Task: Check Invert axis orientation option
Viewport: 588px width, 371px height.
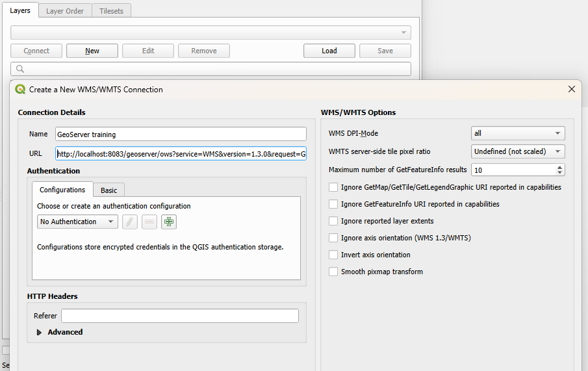Action: [x=333, y=255]
